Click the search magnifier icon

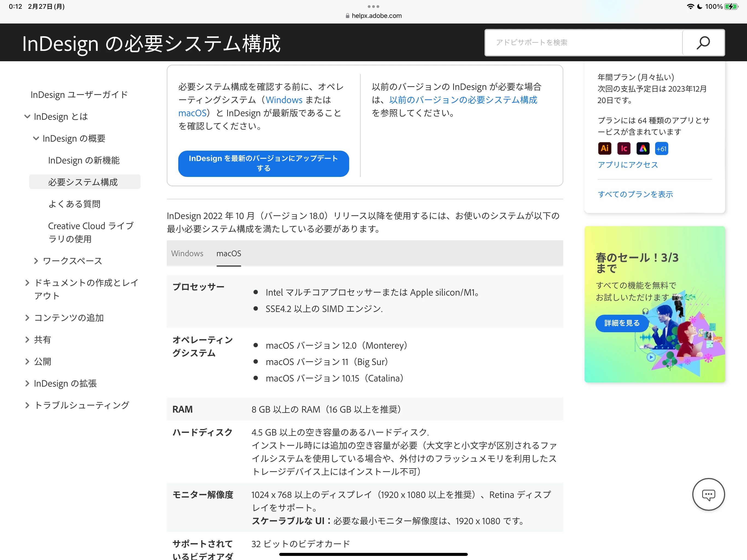click(703, 43)
